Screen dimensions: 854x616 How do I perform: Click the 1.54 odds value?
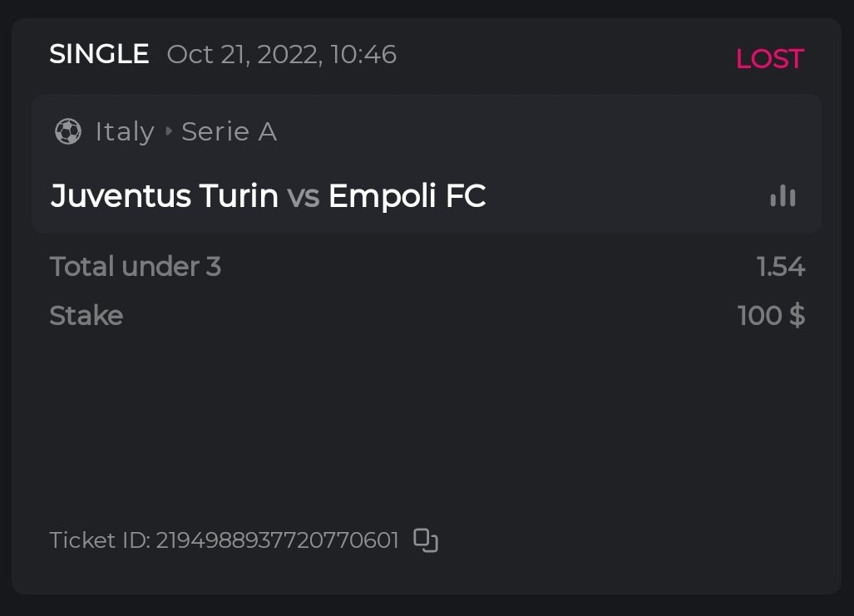(x=780, y=267)
